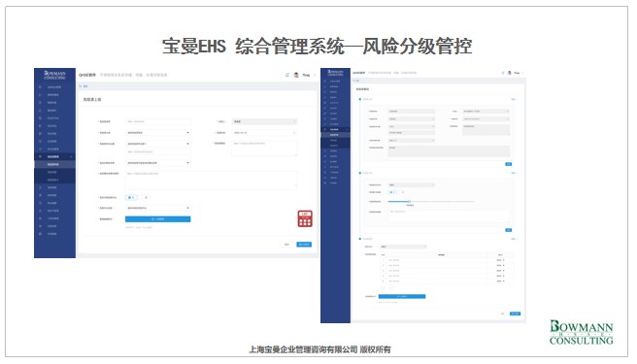Viewport: 637px width, 364px height.
Task: Click the red calculator icon in left form
Action: click(305, 218)
